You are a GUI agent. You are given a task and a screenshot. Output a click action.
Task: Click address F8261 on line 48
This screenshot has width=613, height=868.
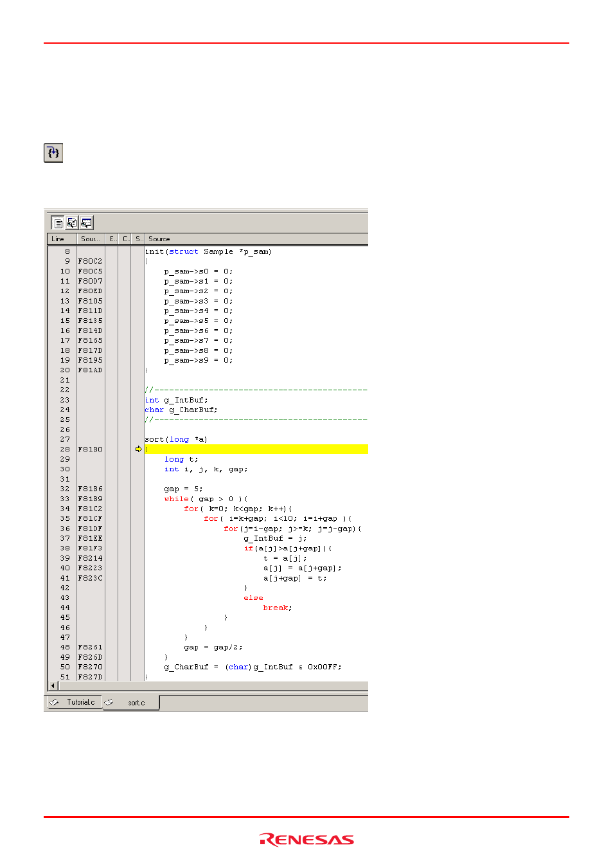pyautogui.click(x=91, y=647)
